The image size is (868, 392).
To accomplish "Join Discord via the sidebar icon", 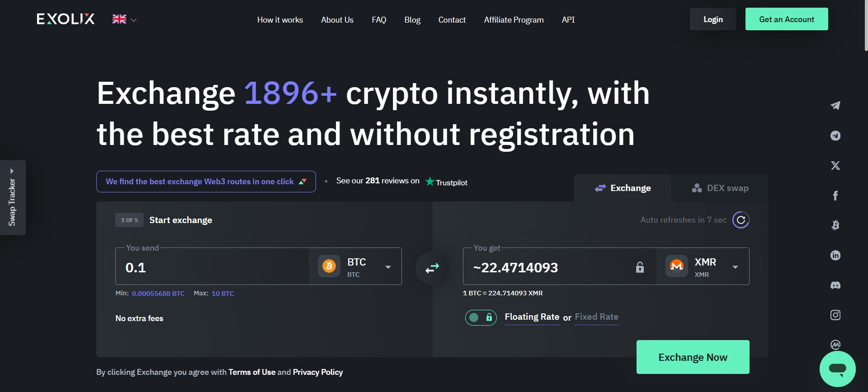I will click(835, 285).
